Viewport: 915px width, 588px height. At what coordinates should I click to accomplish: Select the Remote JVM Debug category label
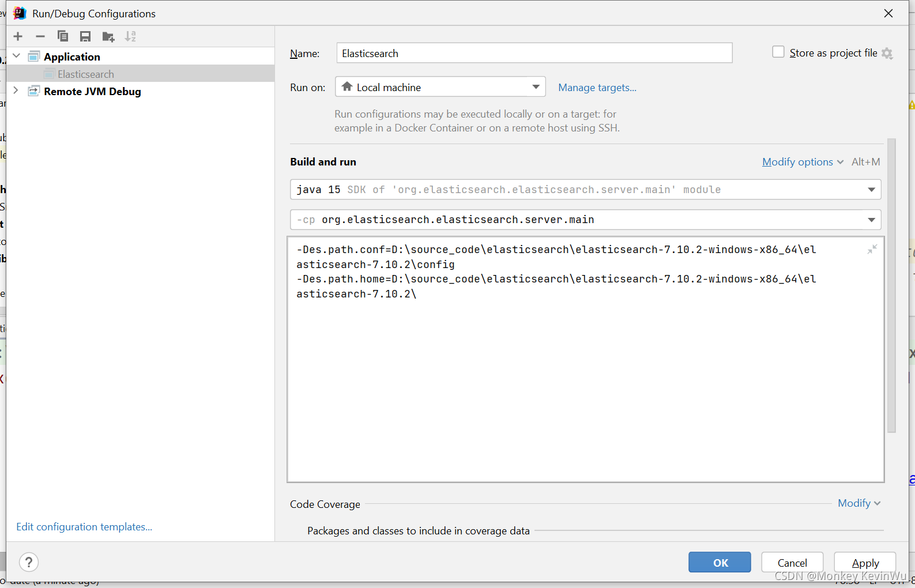pos(92,91)
